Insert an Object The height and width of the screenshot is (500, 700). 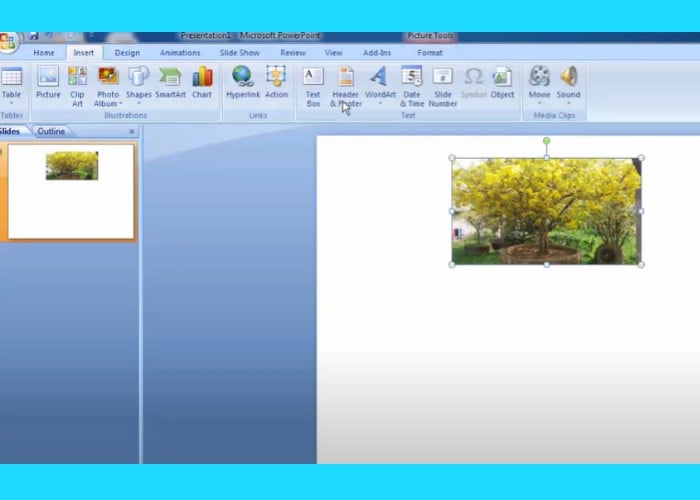point(502,82)
